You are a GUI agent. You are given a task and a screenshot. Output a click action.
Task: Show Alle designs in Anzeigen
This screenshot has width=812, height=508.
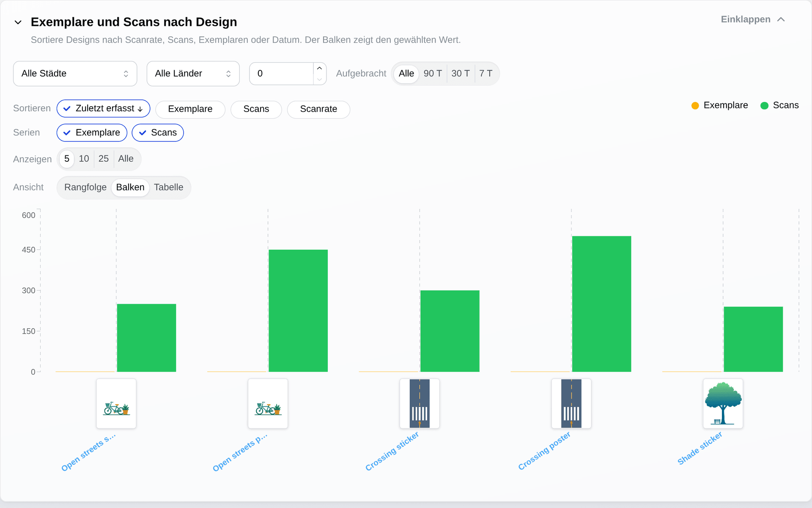[126, 159]
